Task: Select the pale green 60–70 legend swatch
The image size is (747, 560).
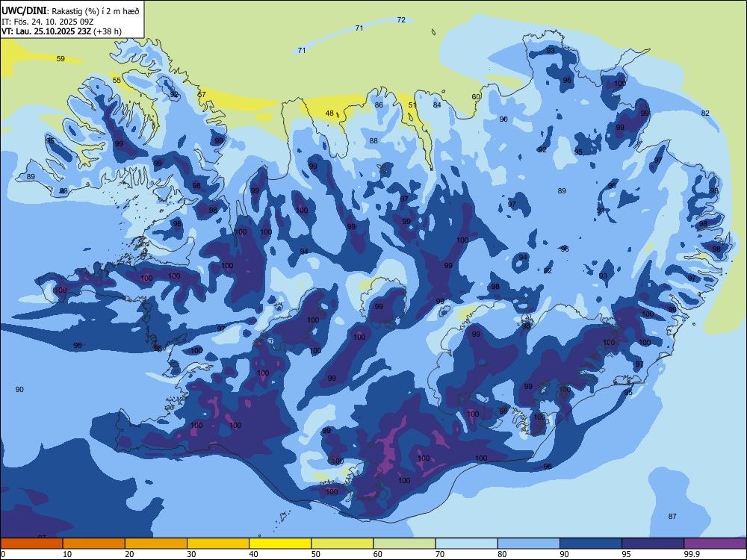Action: pos(404,544)
